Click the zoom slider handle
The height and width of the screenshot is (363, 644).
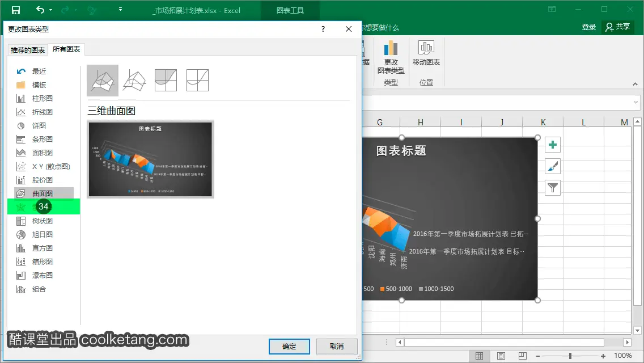[x=570, y=356]
